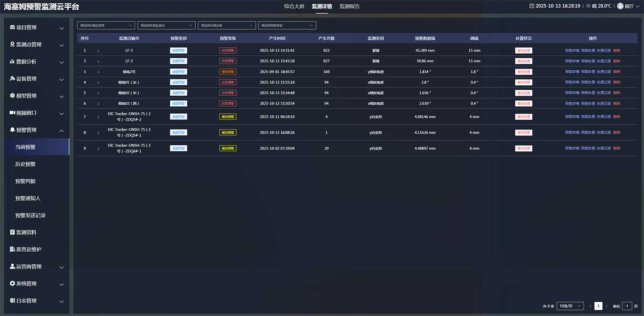This screenshot has width=644, height=316.
Task: Click the system management (系统管理) gear icon
Action: pos(12,283)
